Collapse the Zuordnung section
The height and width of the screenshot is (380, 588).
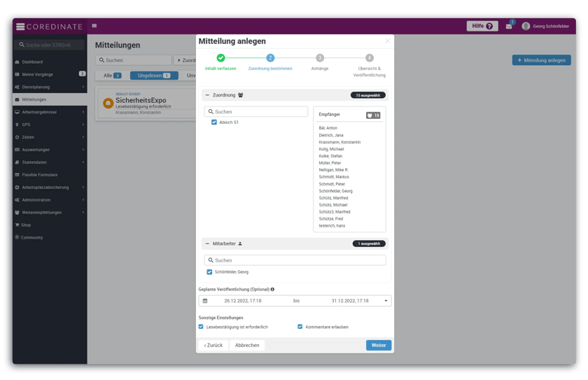(x=207, y=95)
